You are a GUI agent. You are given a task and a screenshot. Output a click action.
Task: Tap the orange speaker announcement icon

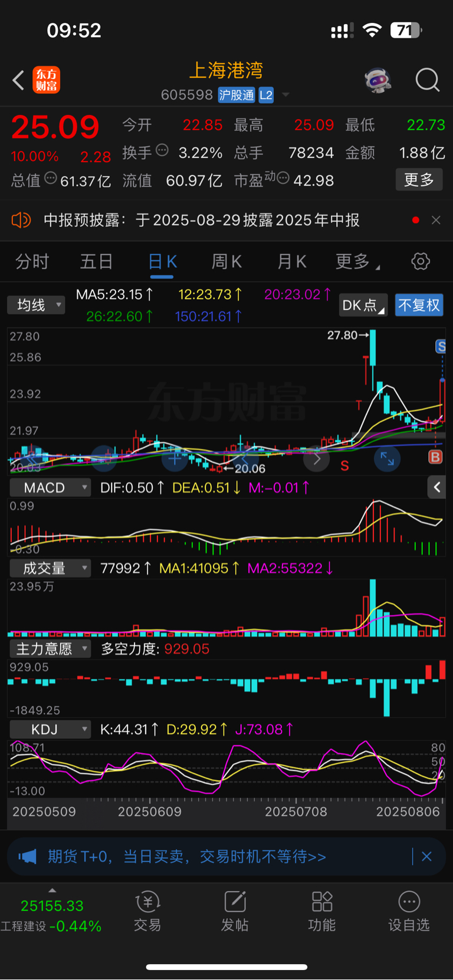(x=21, y=220)
